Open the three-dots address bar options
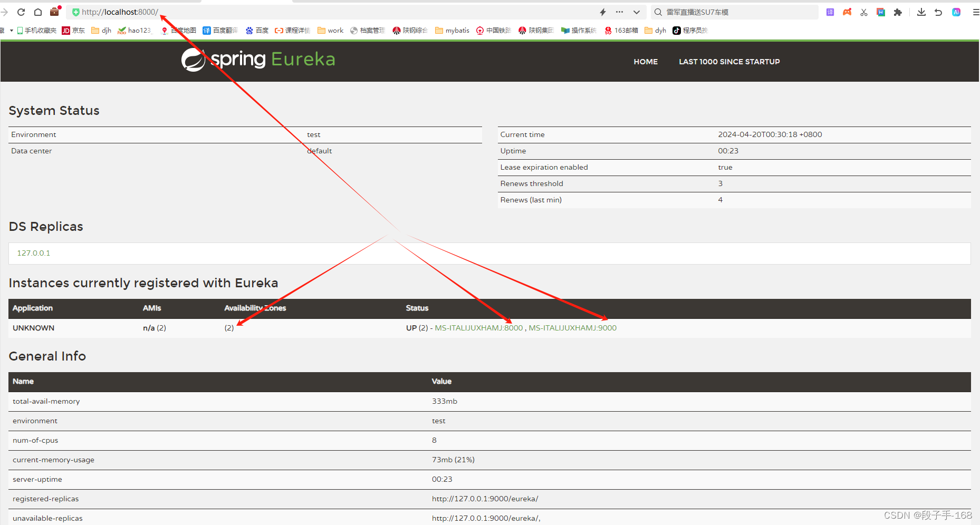 [x=619, y=12]
